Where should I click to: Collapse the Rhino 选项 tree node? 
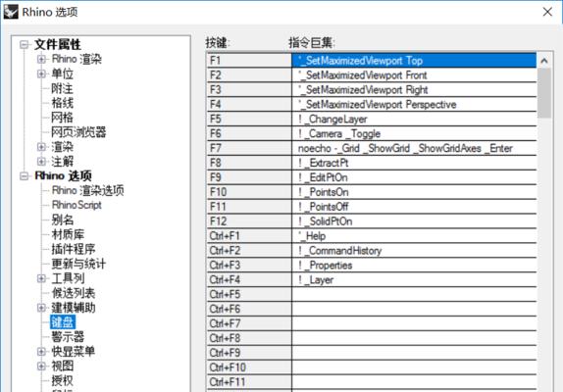coord(25,176)
